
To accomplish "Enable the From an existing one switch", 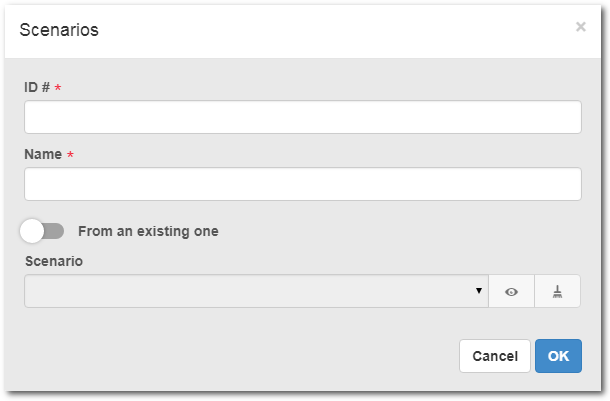I will [42, 231].
